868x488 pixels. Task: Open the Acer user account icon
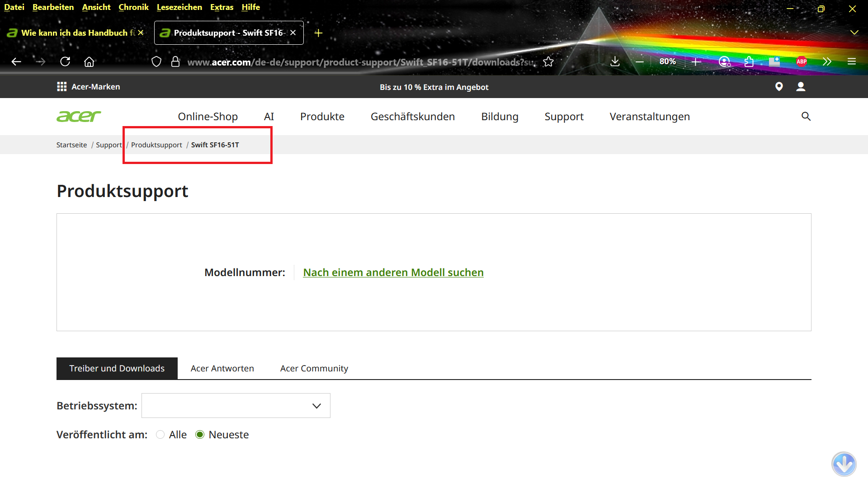coord(801,87)
